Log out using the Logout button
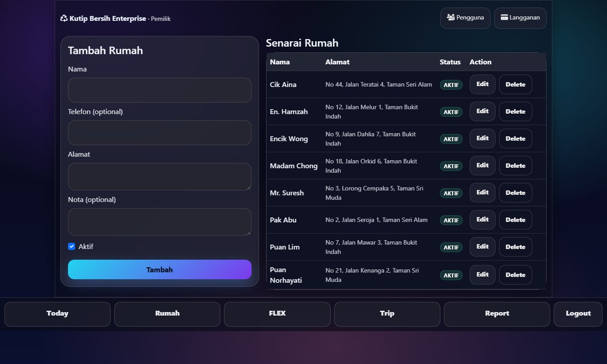 pos(578,314)
